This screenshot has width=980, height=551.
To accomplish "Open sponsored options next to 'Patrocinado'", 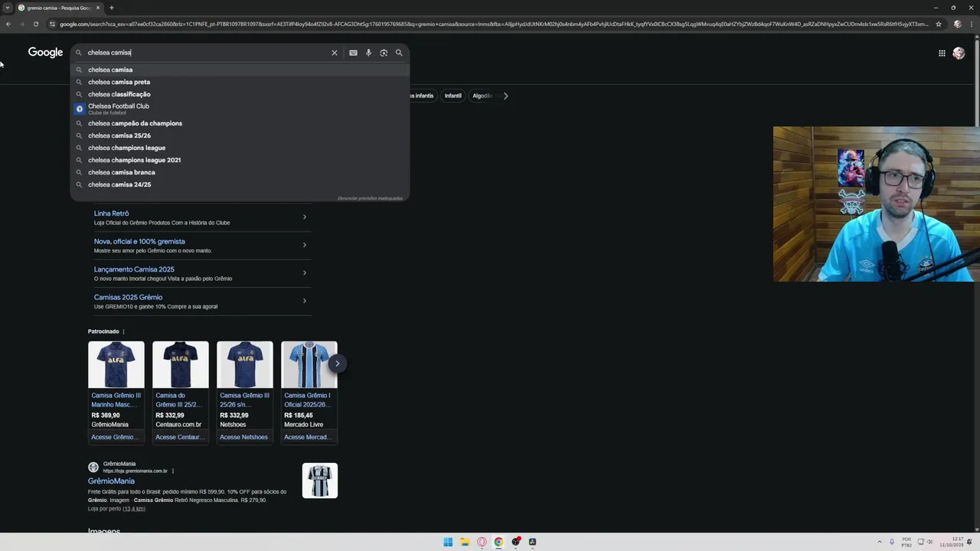I will click(x=123, y=331).
